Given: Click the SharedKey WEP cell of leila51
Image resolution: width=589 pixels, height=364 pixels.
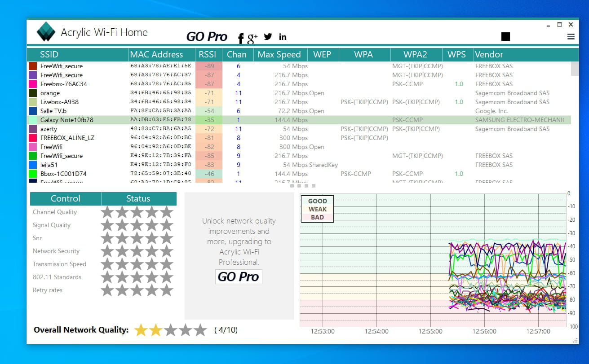Looking at the screenshot, I should 323,165.
